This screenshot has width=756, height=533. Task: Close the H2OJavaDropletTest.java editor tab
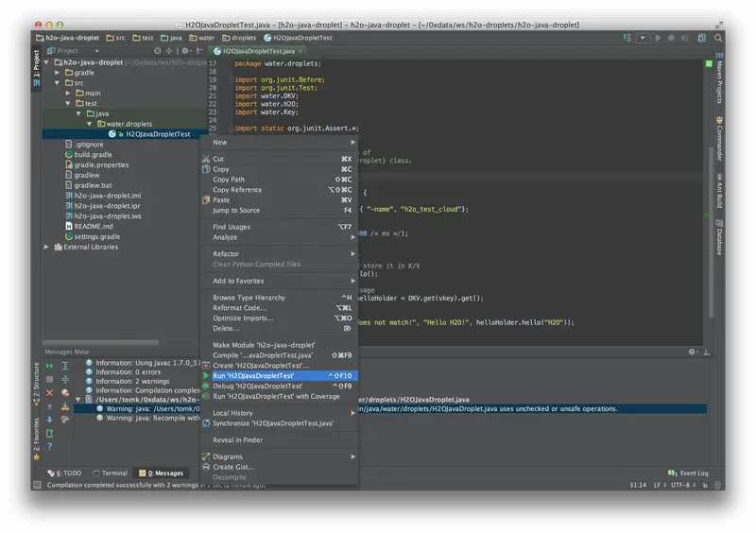click(x=301, y=51)
